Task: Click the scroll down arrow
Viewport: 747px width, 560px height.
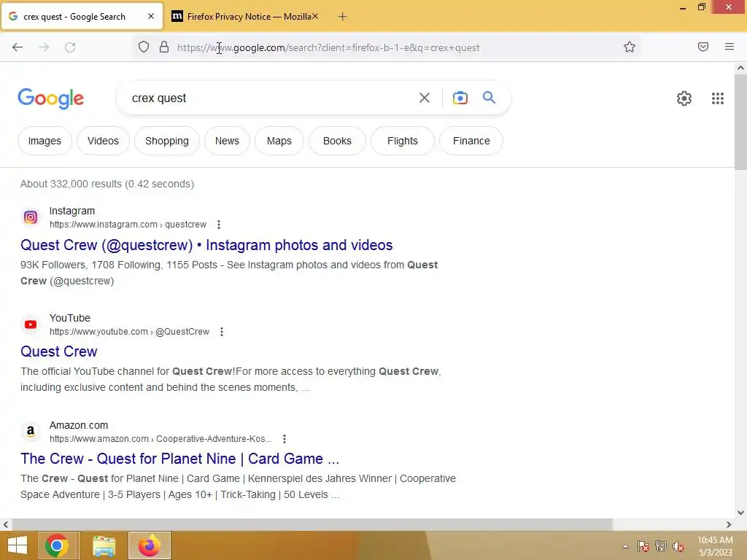Action: click(x=740, y=513)
